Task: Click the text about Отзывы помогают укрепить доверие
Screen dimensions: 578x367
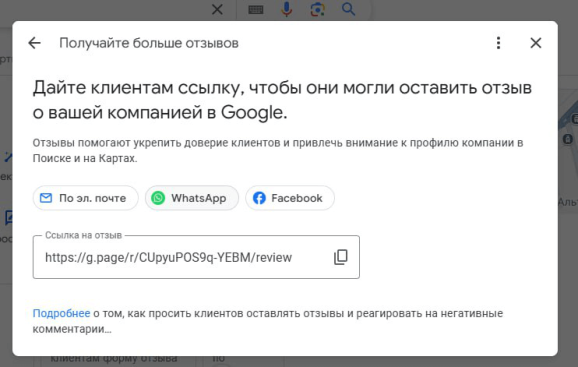Action: (x=278, y=150)
